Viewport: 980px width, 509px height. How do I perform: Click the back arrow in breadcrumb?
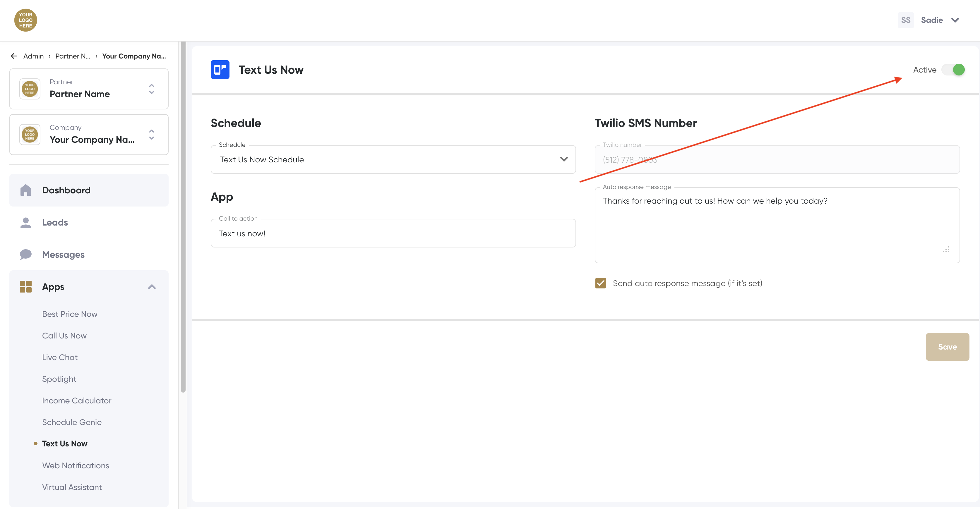(14, 56)
